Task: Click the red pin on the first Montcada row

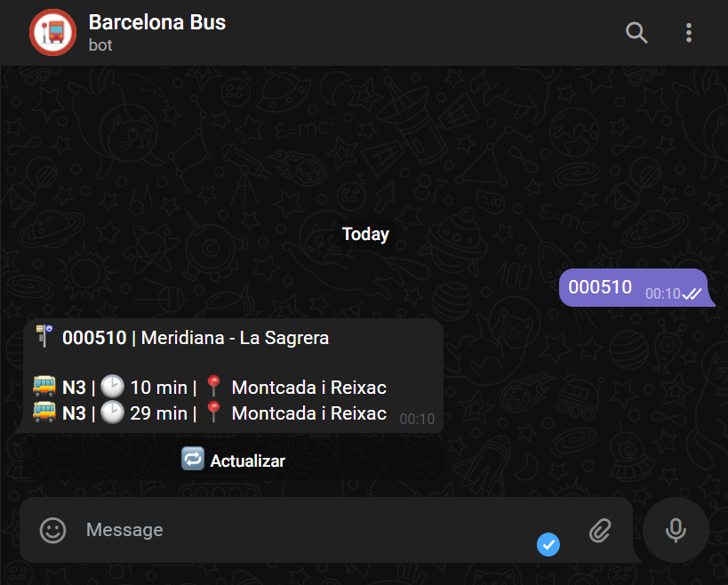Action: [212, 387]
